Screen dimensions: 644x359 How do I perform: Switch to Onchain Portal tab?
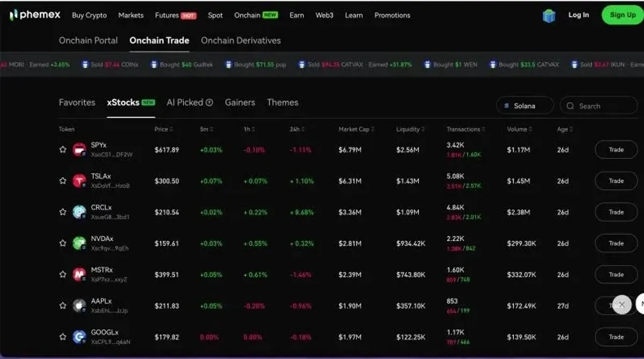[x=88, y=40]
